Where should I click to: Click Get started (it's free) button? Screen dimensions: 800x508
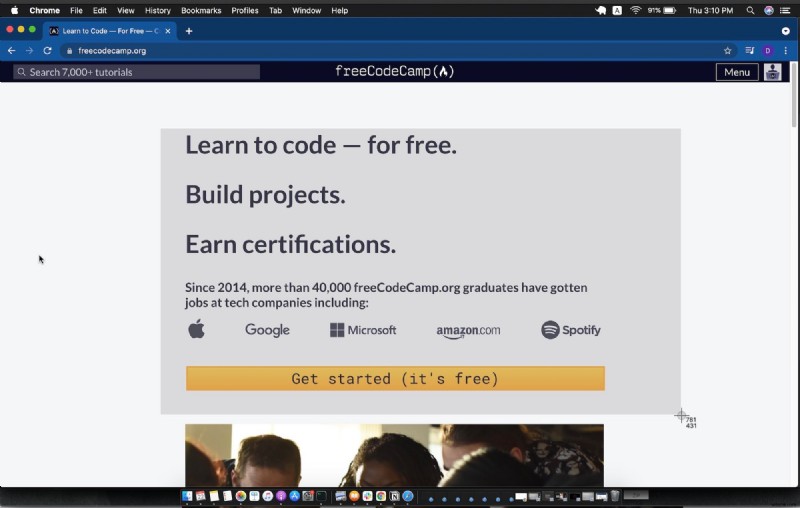click(395, 378)
